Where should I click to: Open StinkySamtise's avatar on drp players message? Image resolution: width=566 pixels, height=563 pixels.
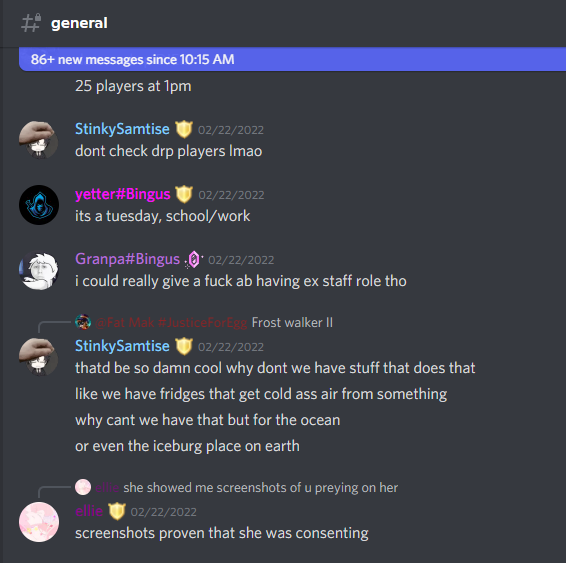39,140
